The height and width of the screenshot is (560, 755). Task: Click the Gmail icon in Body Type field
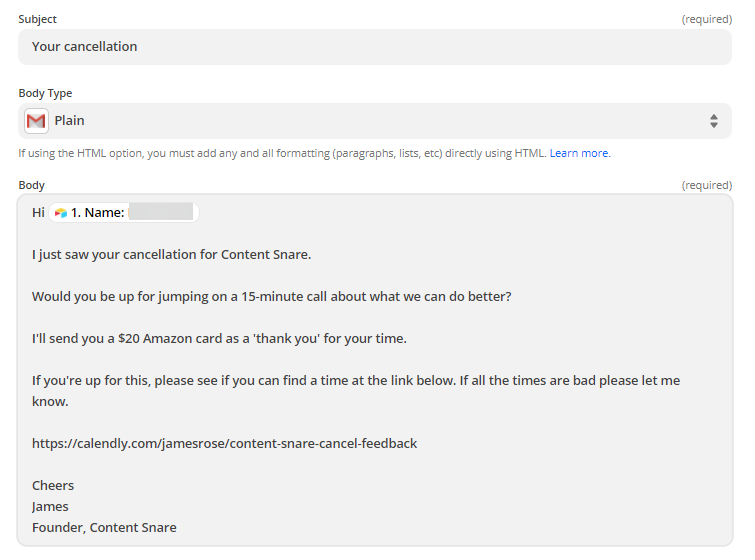point(36,121)
